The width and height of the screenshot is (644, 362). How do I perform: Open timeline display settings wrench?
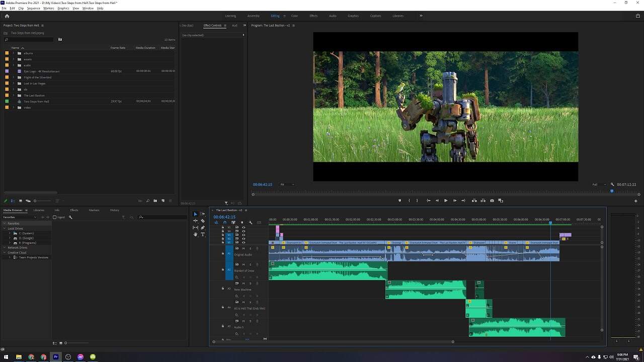(251, 222)
